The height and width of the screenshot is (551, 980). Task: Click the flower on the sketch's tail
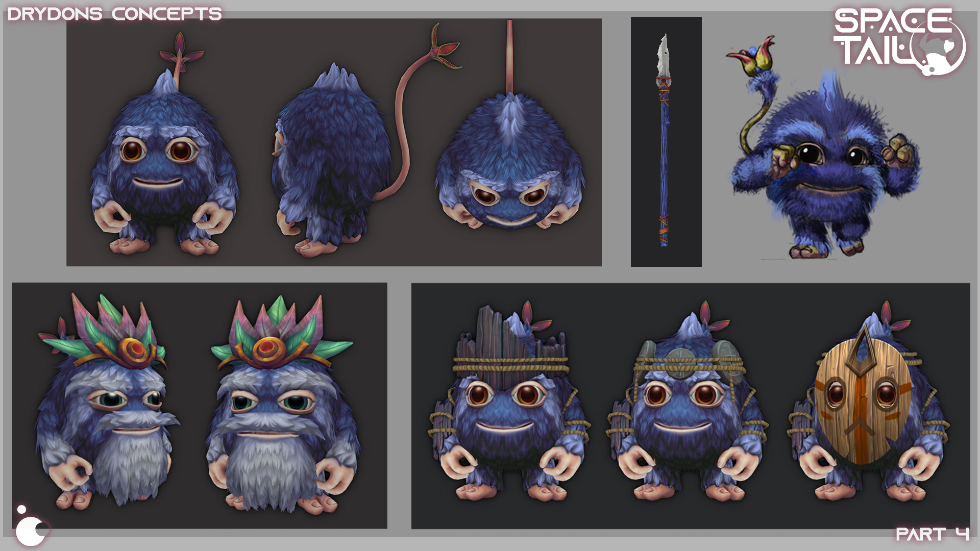[751, 55]
